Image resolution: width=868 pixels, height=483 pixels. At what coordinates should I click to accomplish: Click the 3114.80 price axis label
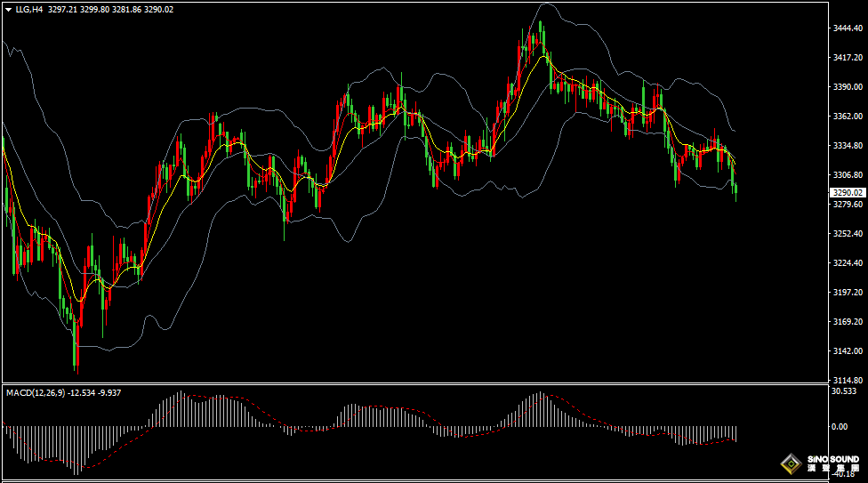(848, 380)
